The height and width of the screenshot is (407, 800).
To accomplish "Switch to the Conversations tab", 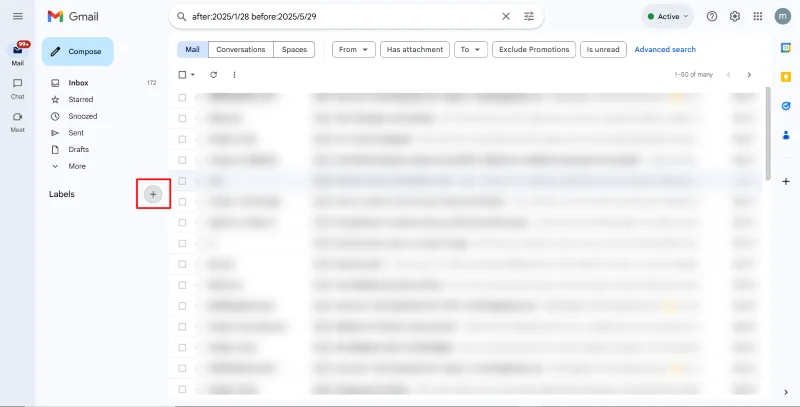I will pyautogui.click(x=241, y=49).
